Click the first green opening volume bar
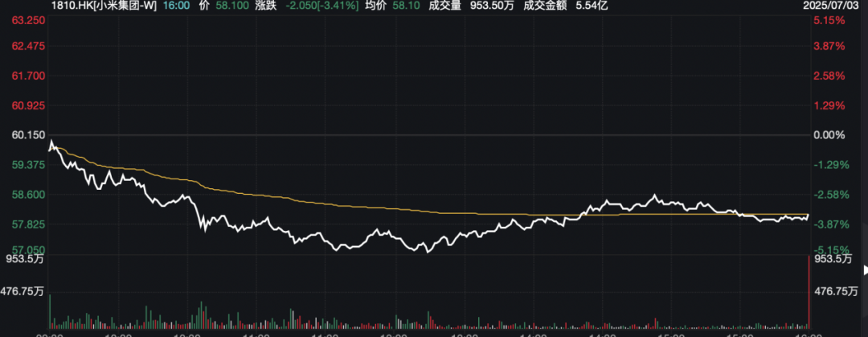This screenshot has width=868, height=337. tap(50, 310)
